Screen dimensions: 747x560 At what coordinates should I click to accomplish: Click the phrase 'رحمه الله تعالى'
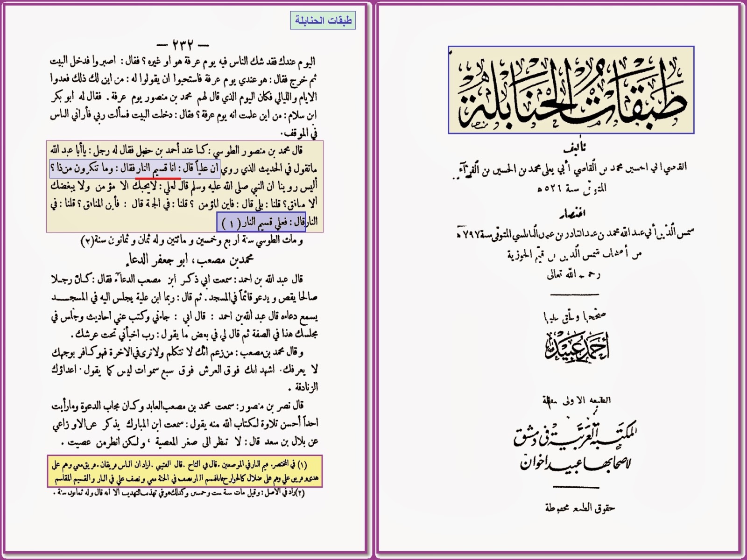pos(574,274)
